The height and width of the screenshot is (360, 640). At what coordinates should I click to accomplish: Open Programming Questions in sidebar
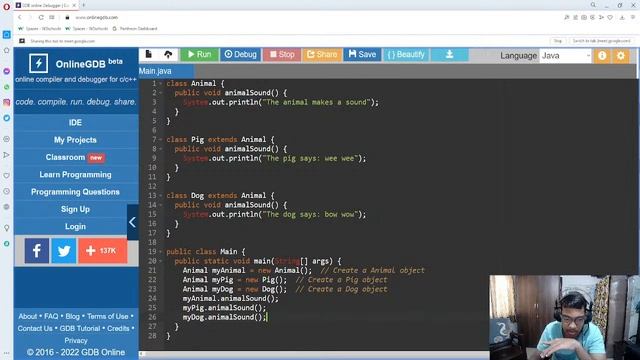point(76,192)
